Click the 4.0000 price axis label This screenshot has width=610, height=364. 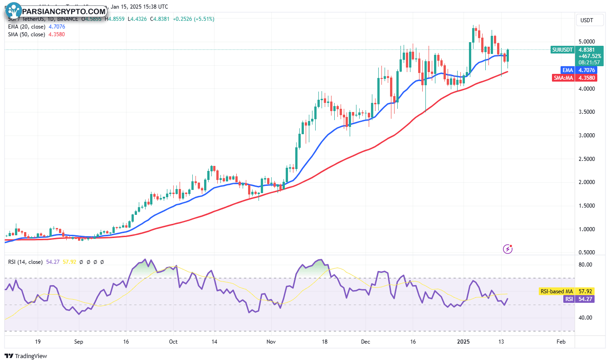[x=586, y=89]
